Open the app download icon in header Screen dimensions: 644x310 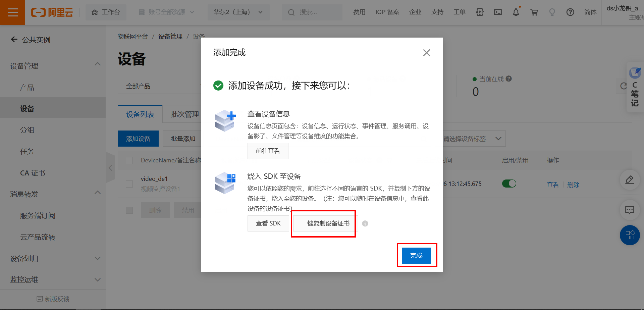coord(480,12)
